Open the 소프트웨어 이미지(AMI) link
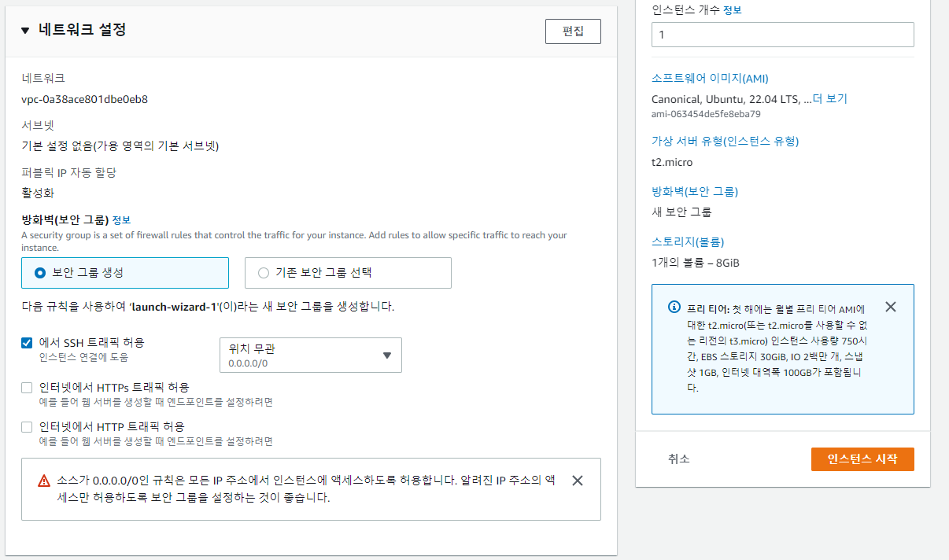949x560 pixels. click(x=710, y=79)
